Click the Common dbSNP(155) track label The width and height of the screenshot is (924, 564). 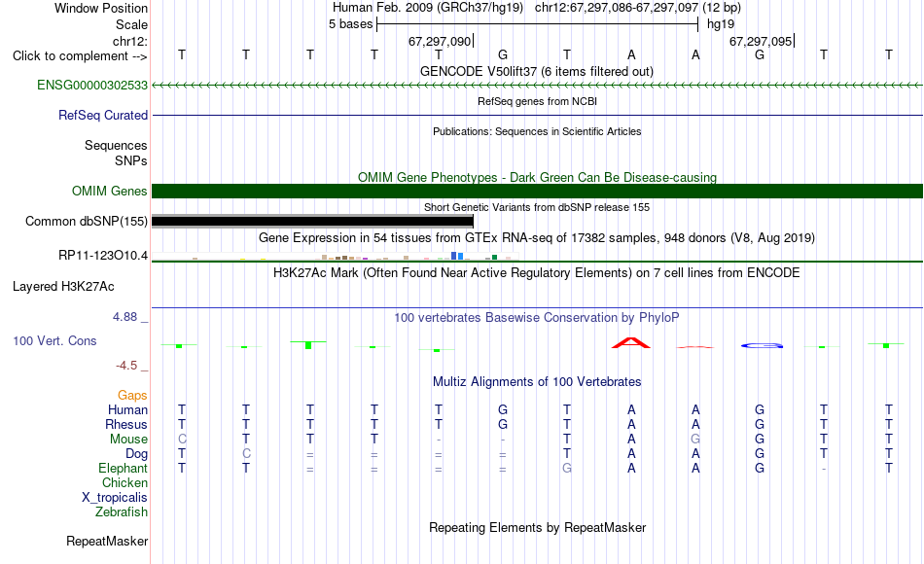pyautogui.click(x=86, y=221)
